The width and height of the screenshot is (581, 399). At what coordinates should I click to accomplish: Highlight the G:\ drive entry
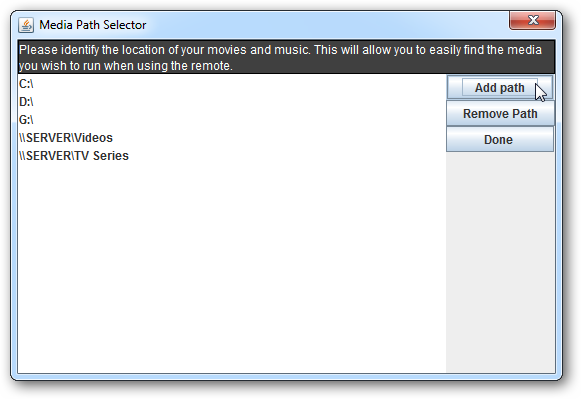(x=232, y=120)
